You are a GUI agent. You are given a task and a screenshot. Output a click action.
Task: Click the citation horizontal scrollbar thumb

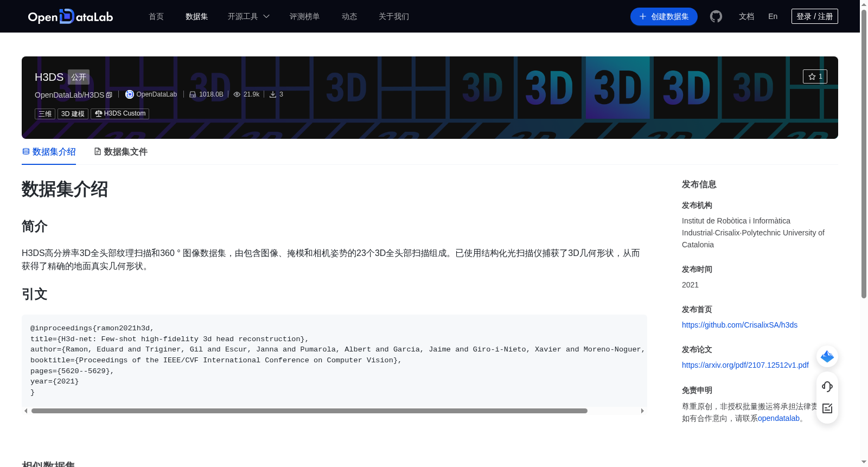pyautogui.click(x=309, y=411)
